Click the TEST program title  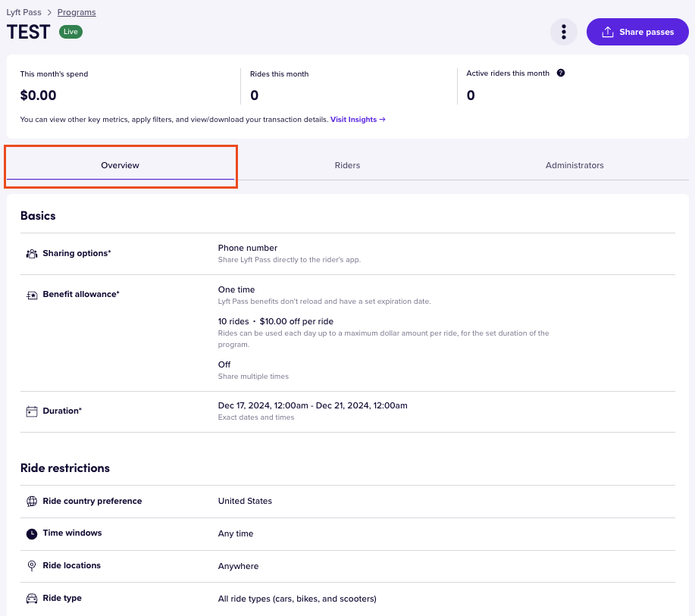28,32
